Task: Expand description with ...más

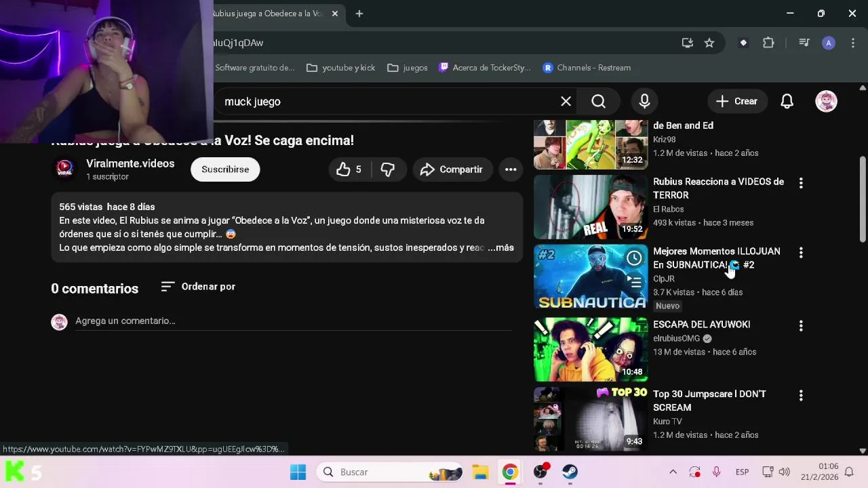Action: pyautogui.click(x=500, y=247)
